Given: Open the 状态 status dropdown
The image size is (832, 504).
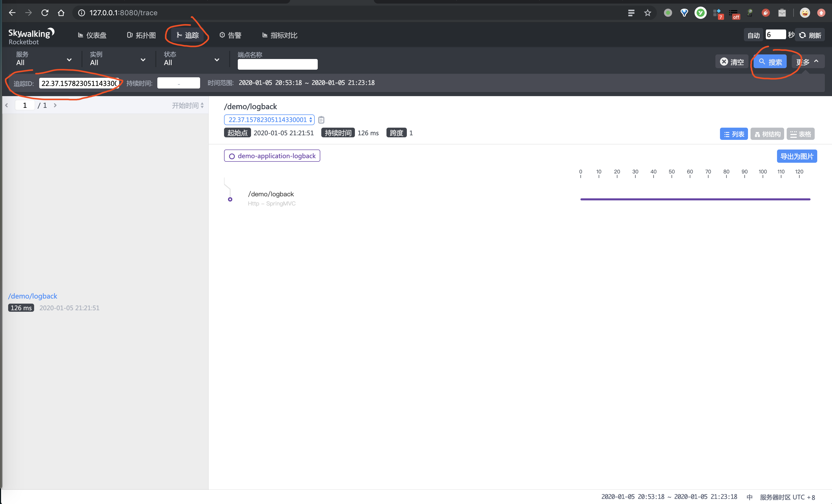Looking at the screenshot, I should 191,59.
